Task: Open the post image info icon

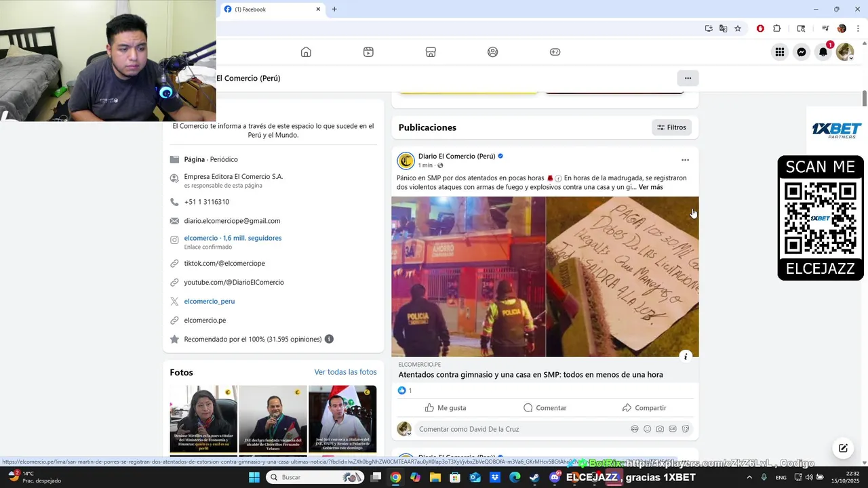Action: (686, 357)
